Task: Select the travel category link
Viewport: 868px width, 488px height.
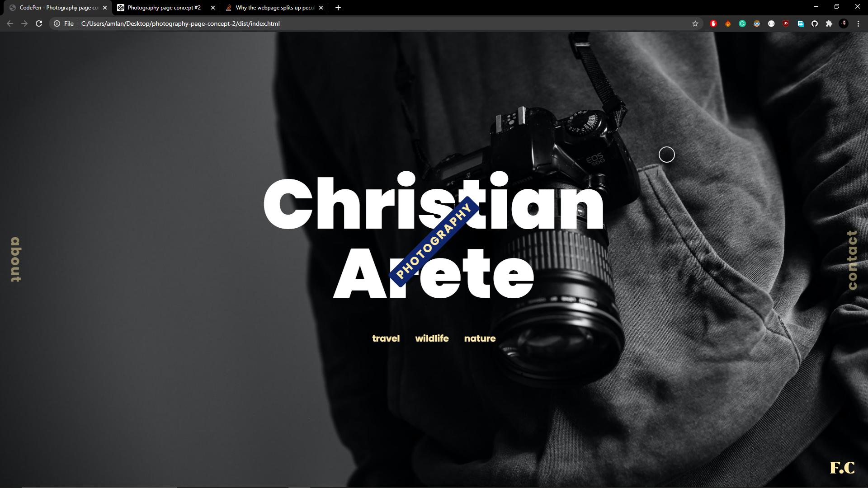Action: click(x=386, y=338)
